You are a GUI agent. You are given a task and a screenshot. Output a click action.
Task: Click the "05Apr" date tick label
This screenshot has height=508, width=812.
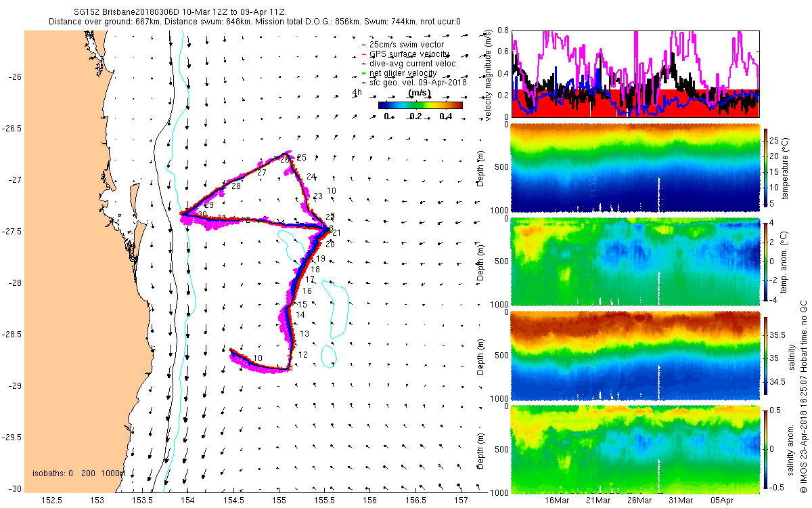click(x=722, y=500)
